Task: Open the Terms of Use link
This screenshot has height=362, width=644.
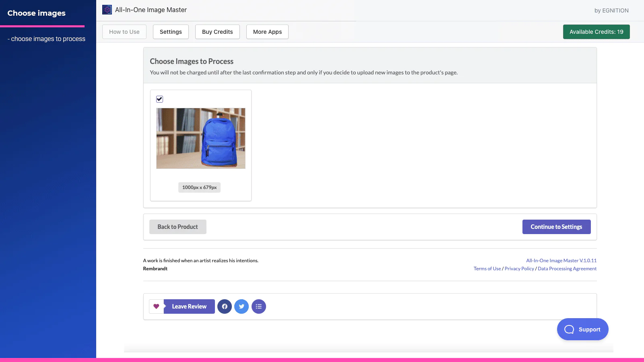Action: [487, 269]
